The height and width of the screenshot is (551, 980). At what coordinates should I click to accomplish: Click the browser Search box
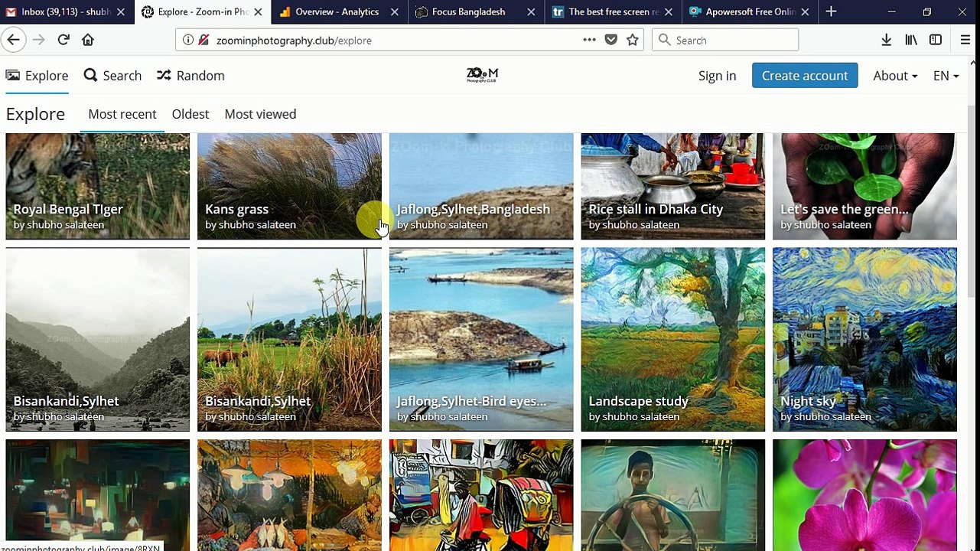click(725, 40)
